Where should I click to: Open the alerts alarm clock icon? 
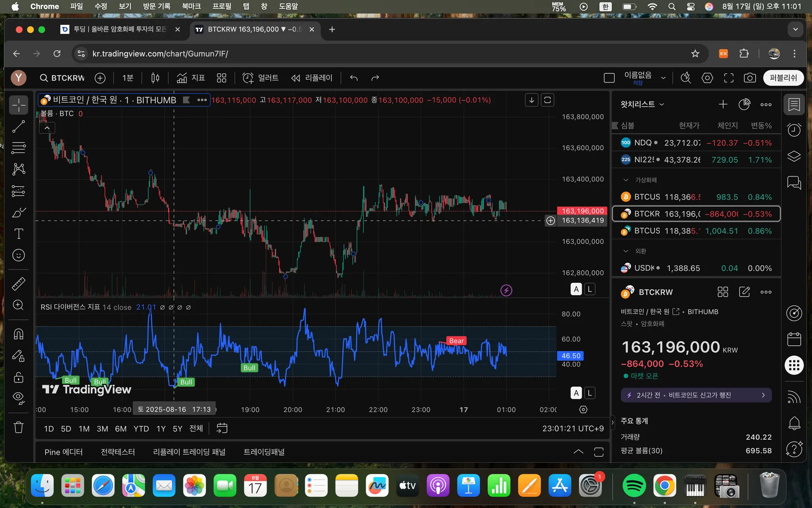pyautogui.click(x=794, y=130)
